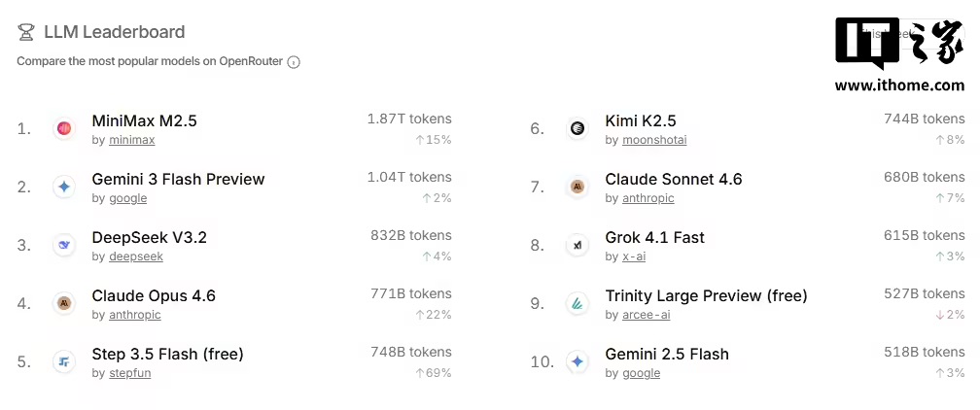Follow the stepfun provider link
The width and height of the screenshot is (980, 410).
(129, 373)
